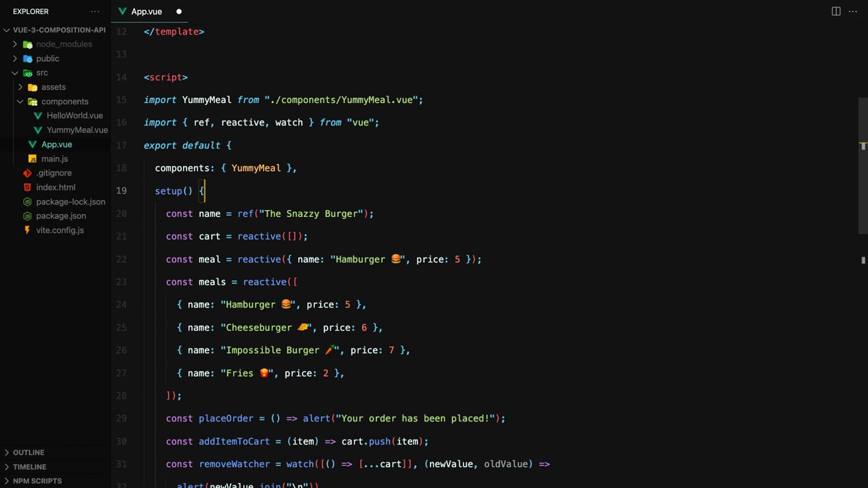Click the Vue icon on App.vue tab
This screenshot has width=868, height=488.
123,12
